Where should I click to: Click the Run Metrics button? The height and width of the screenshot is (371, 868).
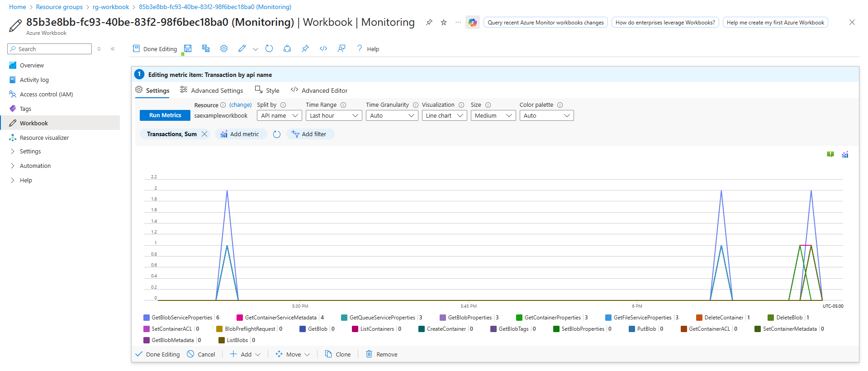pyautogui.click(x=165, y=115)
